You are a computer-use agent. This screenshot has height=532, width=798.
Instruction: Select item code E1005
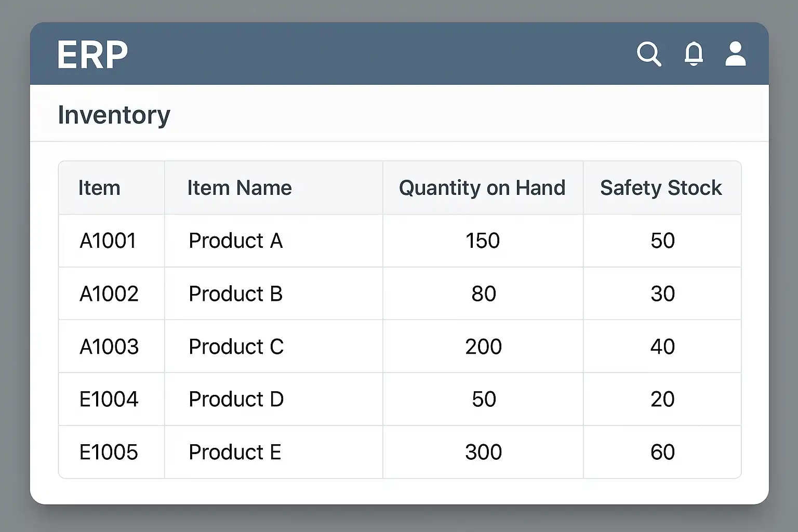[109, 453]
